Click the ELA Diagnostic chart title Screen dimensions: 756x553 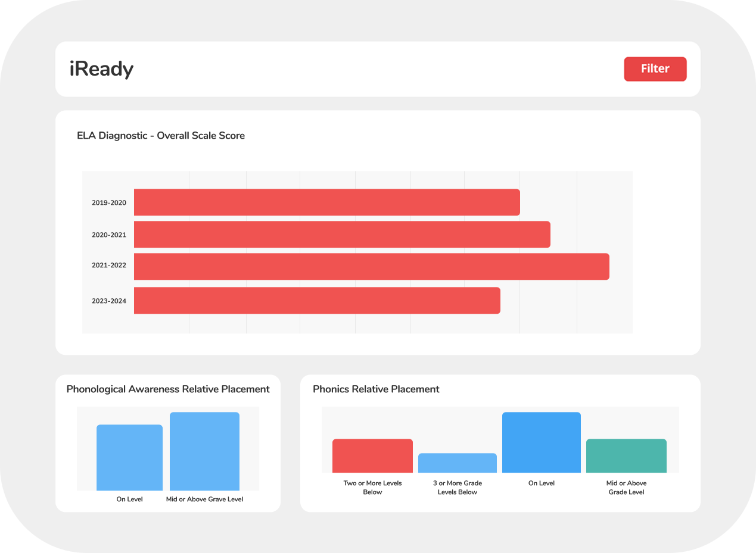(x=161, y=136)
